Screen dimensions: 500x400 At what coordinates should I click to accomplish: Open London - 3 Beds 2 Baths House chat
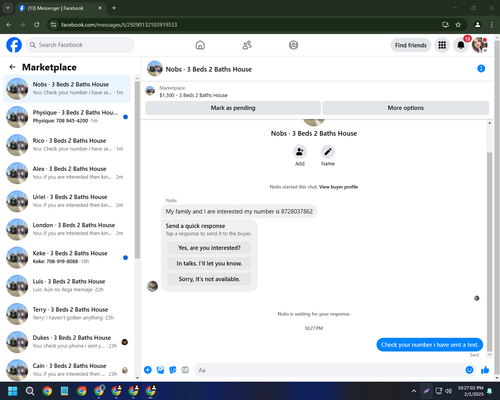point(67,229)
